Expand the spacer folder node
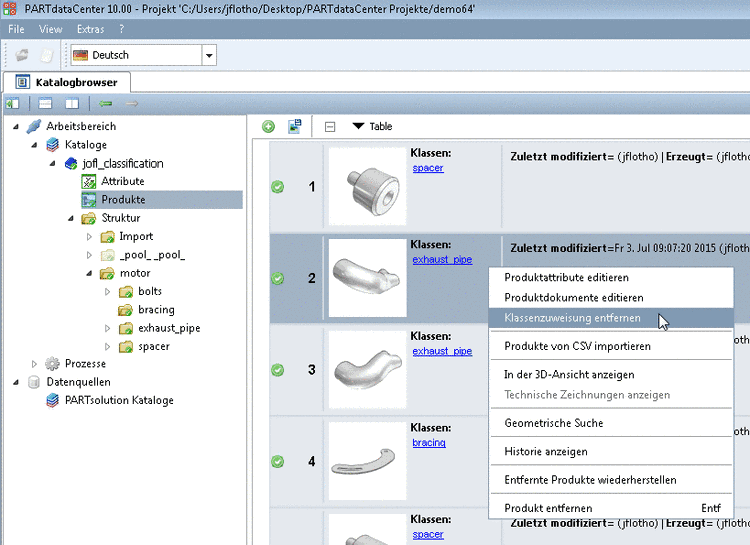Screen dimensions: 750x545 (107, 346)
